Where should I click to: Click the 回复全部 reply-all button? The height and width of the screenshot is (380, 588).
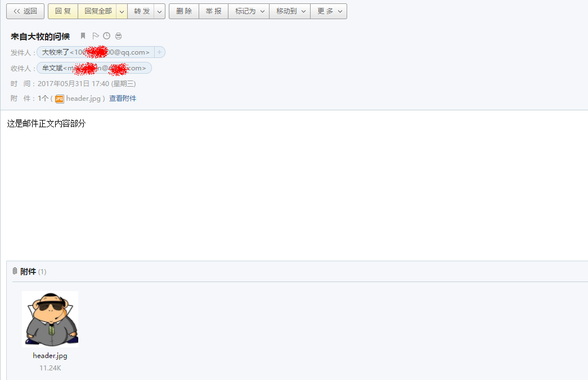click(97, 11)
